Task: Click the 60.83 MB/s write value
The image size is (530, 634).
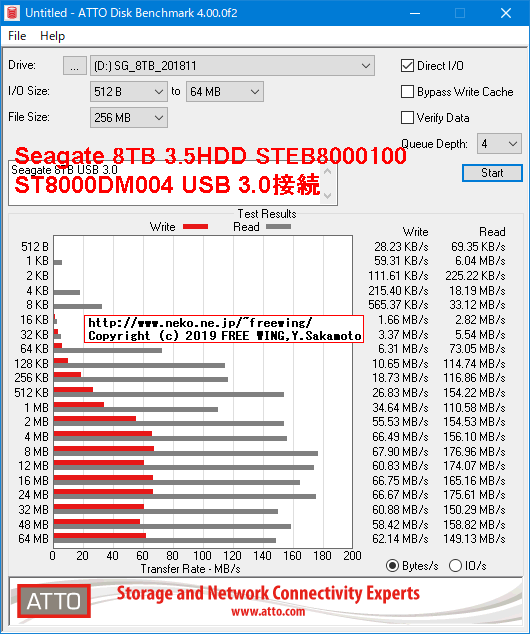Action: coord(400,466)
